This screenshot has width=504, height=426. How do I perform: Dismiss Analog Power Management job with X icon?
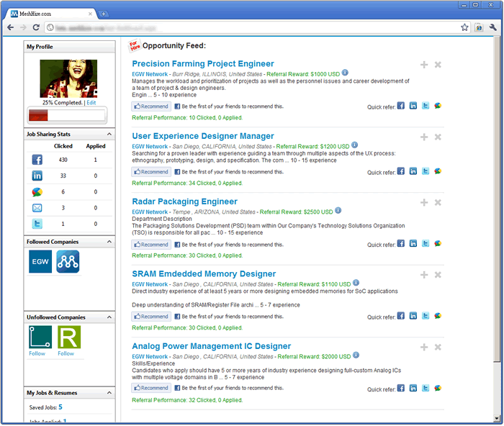(x=438, y=348)
